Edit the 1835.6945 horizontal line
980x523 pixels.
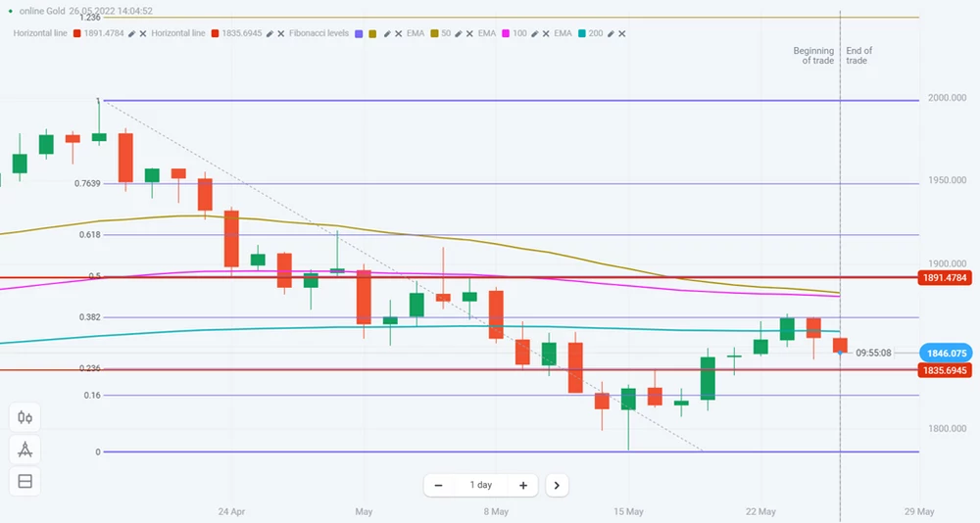tap(269, 33)
